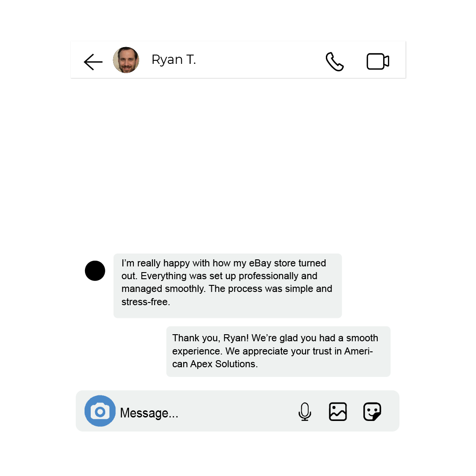Start a voice call with Ryan T.
Screen dimensions: 476x476
[x=335, y=62]
